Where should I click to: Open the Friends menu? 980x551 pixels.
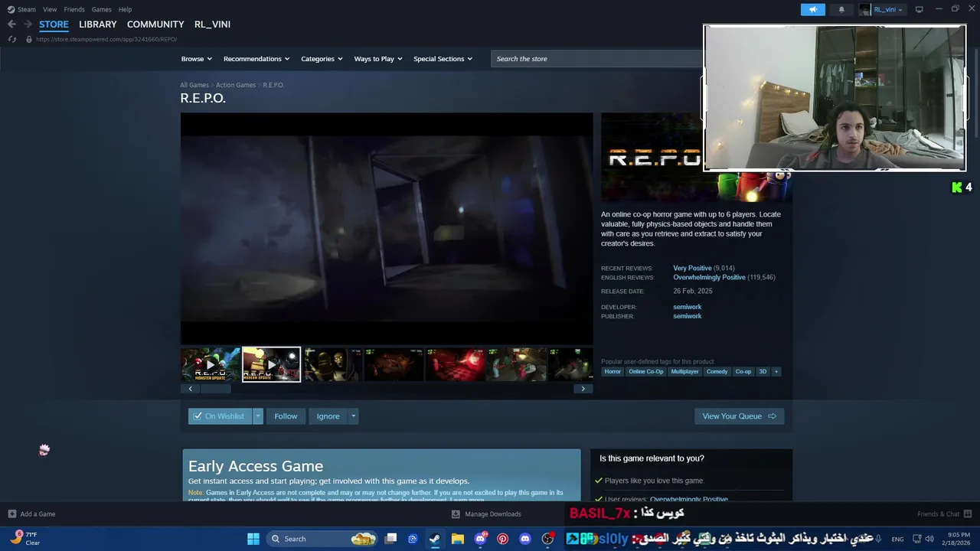[74, 9]
